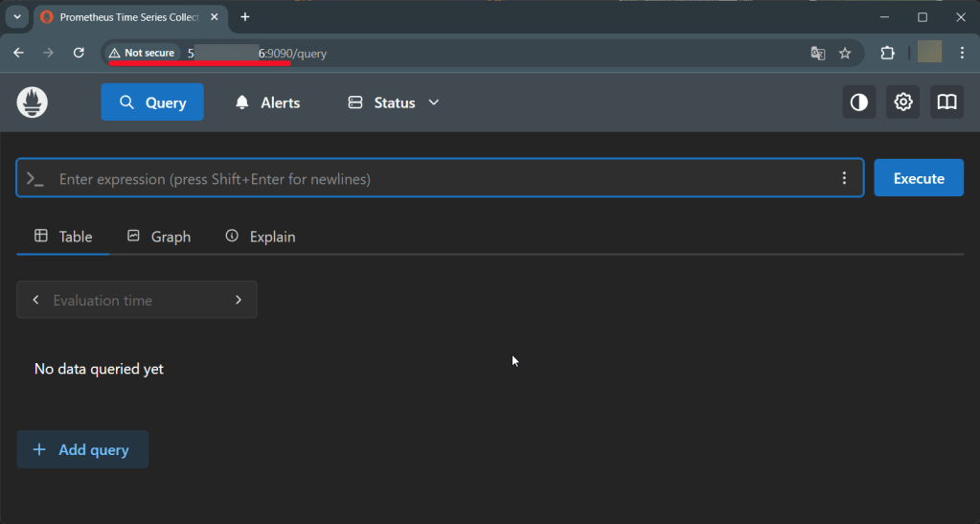Click the Prometheus flame logo
980x524 pixels.
[33, 103]
